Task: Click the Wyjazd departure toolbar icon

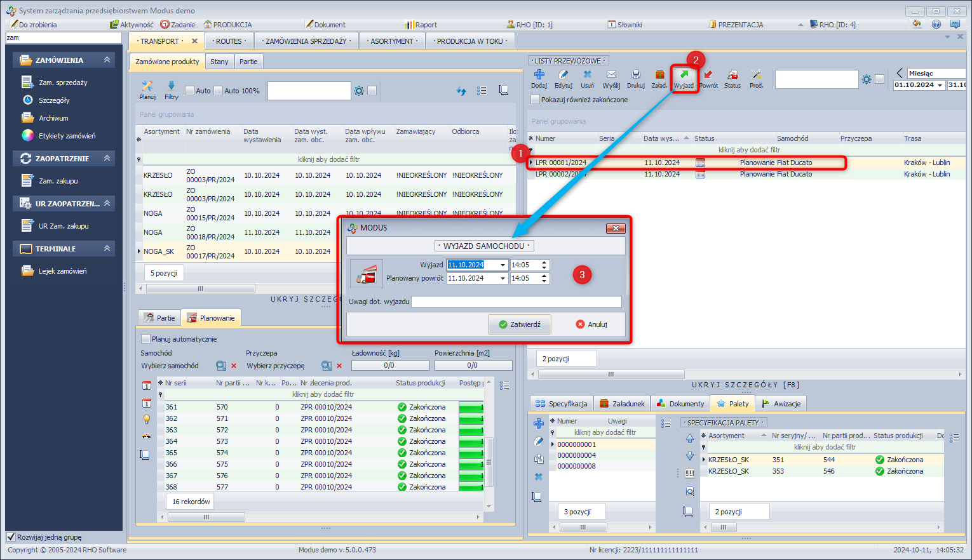Action: point(684,78)
